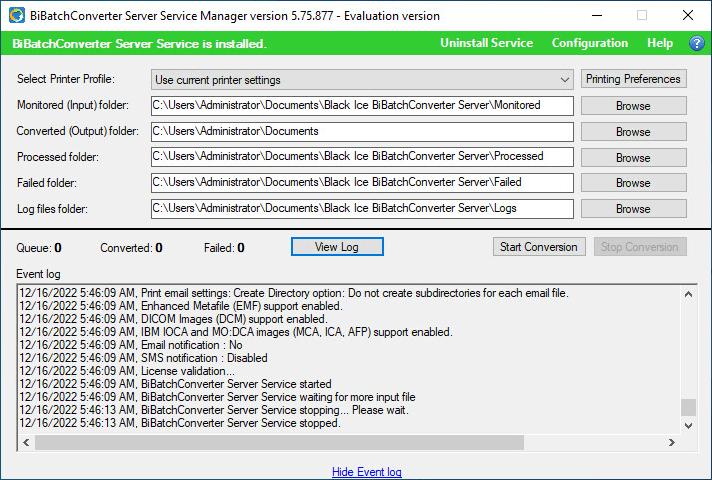Select the 'Email notification : No' log entry
This screenshot has height=480, width=712.
coord(131,345)
